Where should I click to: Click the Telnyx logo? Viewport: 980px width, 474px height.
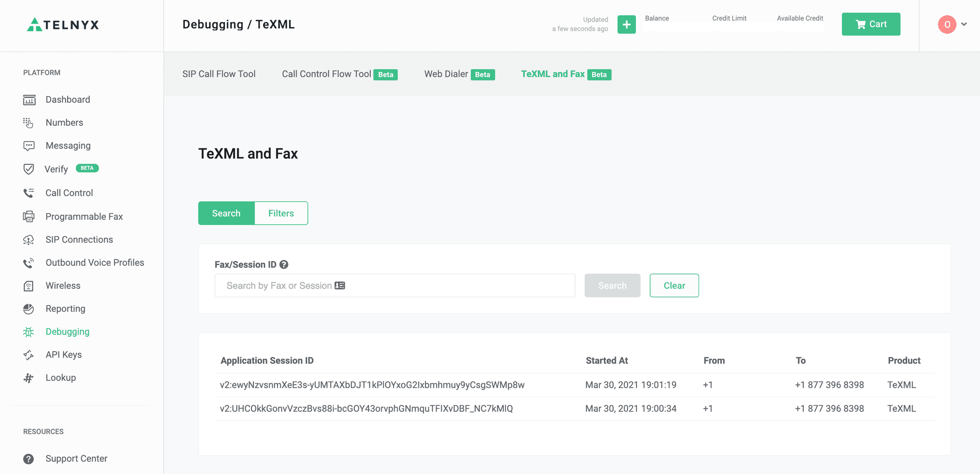click(x=63, y=24)
